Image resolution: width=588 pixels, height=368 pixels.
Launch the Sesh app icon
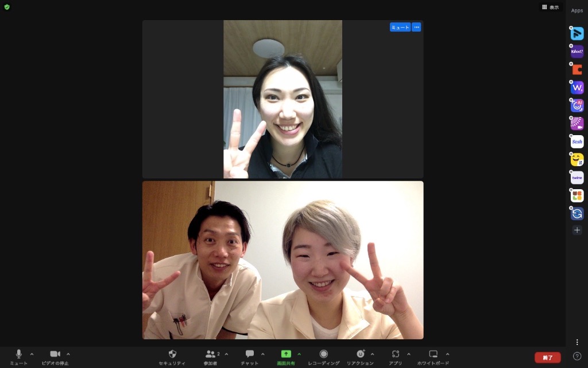pyautogui.click(x=577, y=141)
